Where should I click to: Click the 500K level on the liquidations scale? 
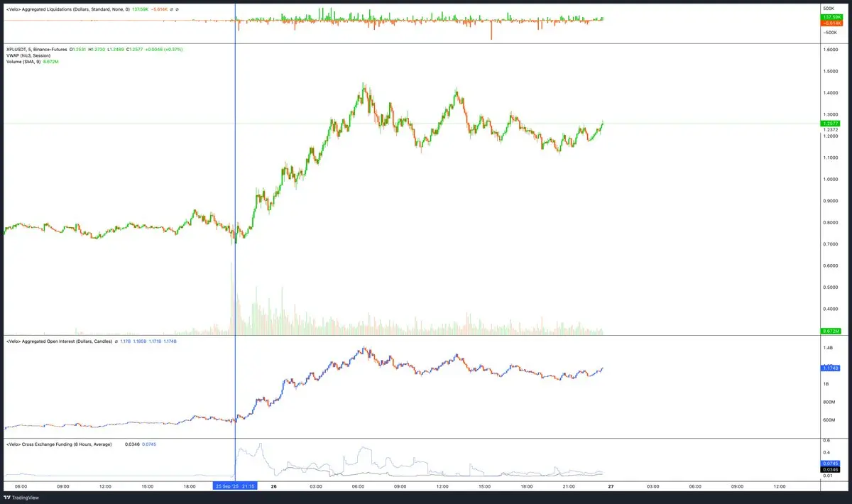coord(829,8)
